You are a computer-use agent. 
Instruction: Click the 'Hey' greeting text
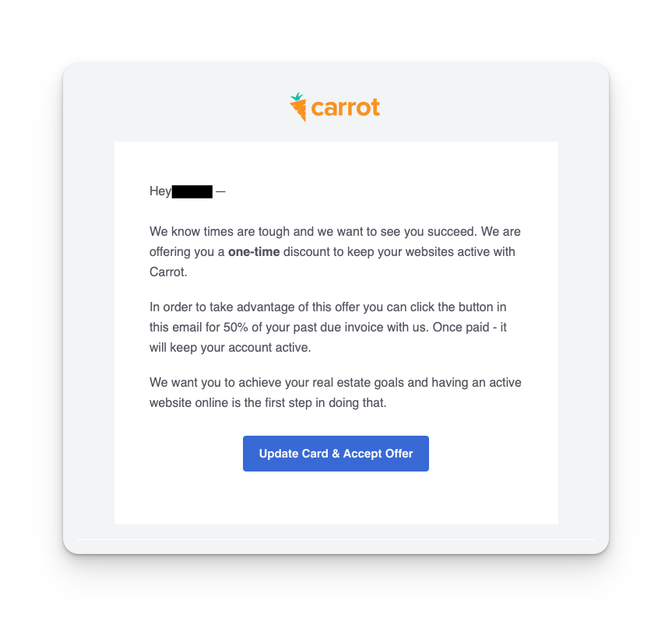coord(160,191)
